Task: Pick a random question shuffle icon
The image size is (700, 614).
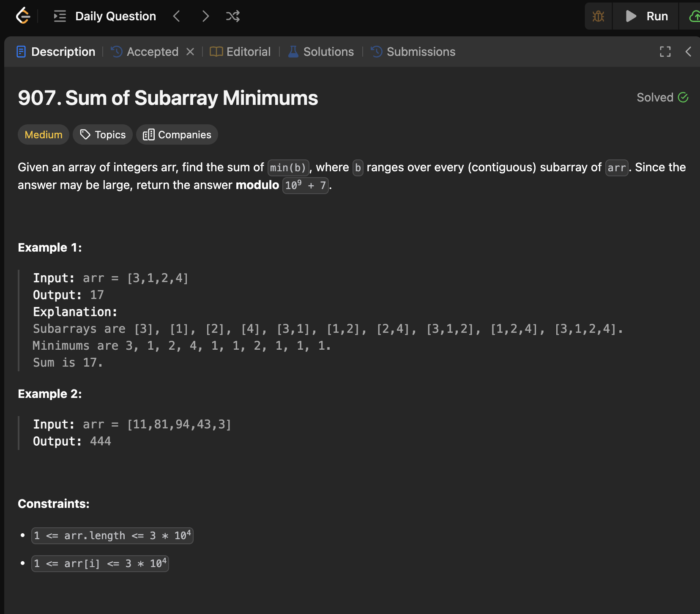Action: [233, 16]
